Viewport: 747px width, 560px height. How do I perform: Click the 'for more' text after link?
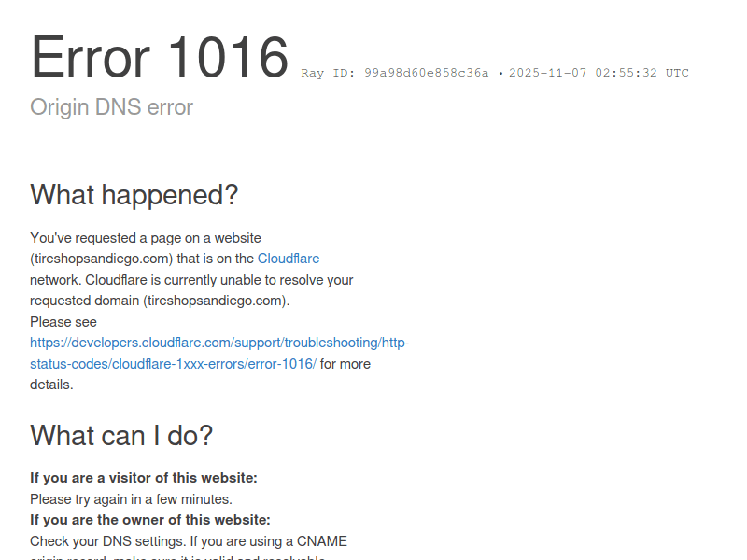tap(345, 364)
